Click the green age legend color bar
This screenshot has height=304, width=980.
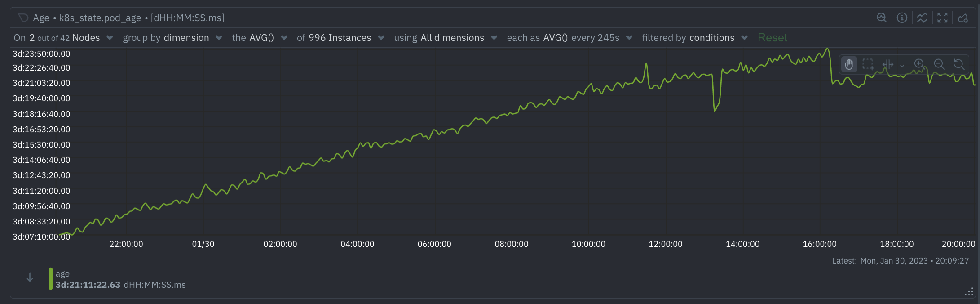click(x=51, y=279)
